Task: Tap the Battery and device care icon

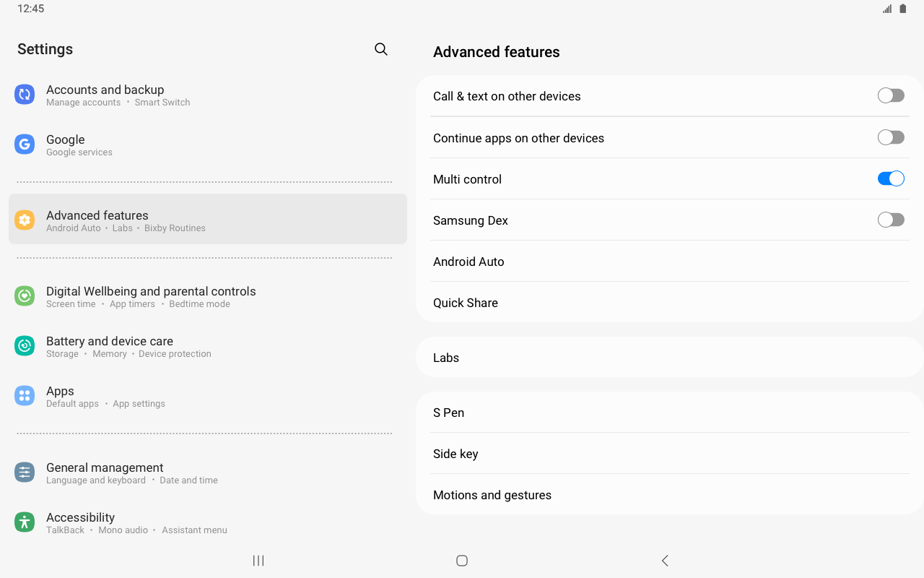Action: click(25, 346)
